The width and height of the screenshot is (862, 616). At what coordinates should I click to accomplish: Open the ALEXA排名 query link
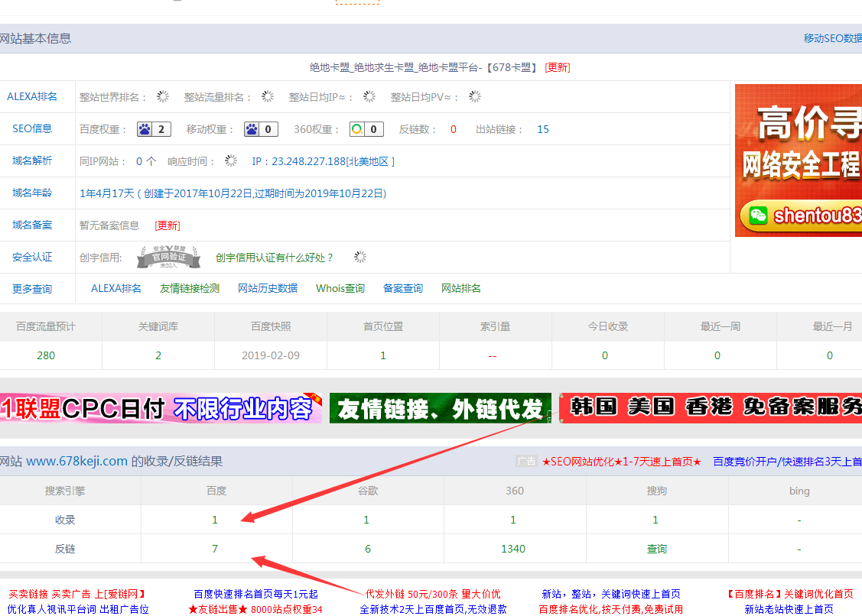(116, 288)
